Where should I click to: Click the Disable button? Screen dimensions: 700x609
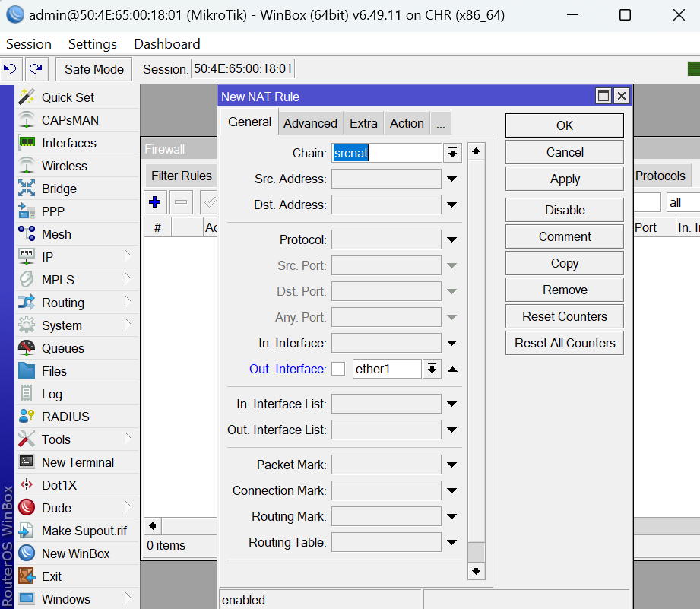click(564, 210)
